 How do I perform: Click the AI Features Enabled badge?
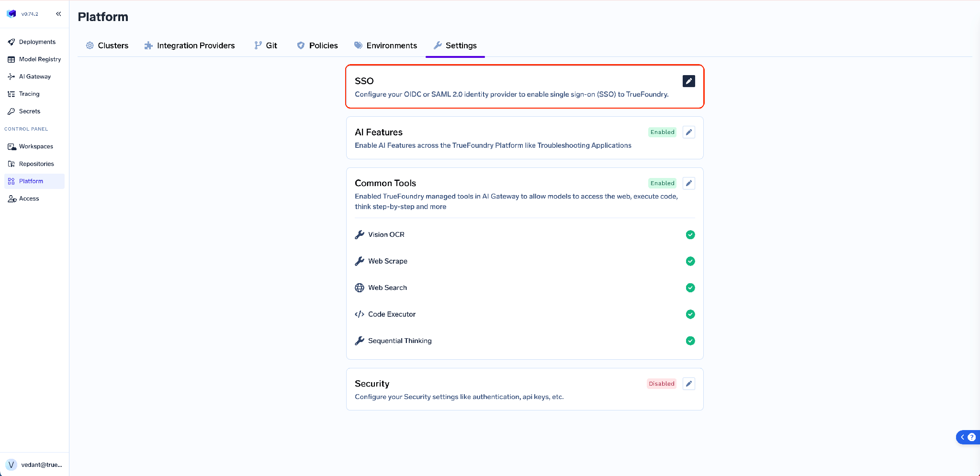(x=662, y=133)
